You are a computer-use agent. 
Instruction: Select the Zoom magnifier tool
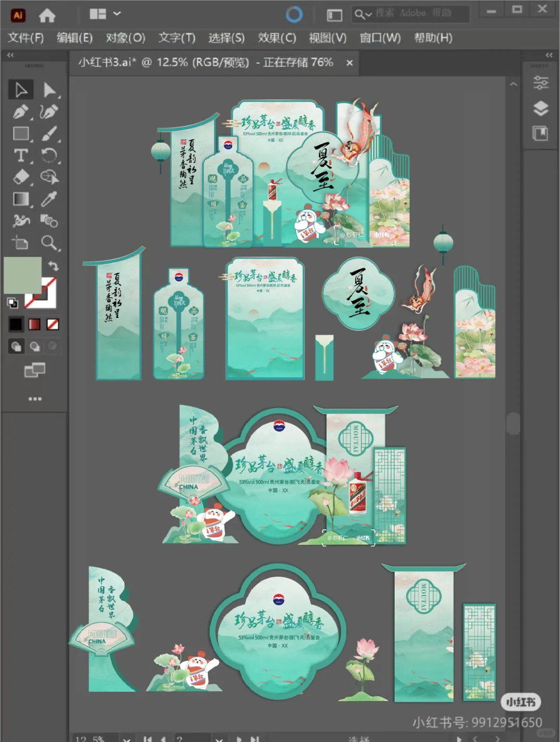(49, 243)
